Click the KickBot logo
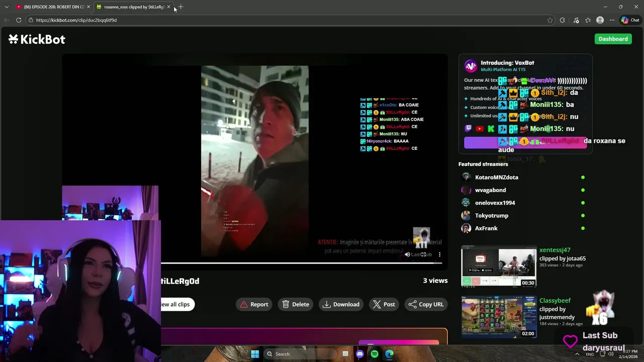The height and width of the screenshot is (362, 644). click(37, 39)
